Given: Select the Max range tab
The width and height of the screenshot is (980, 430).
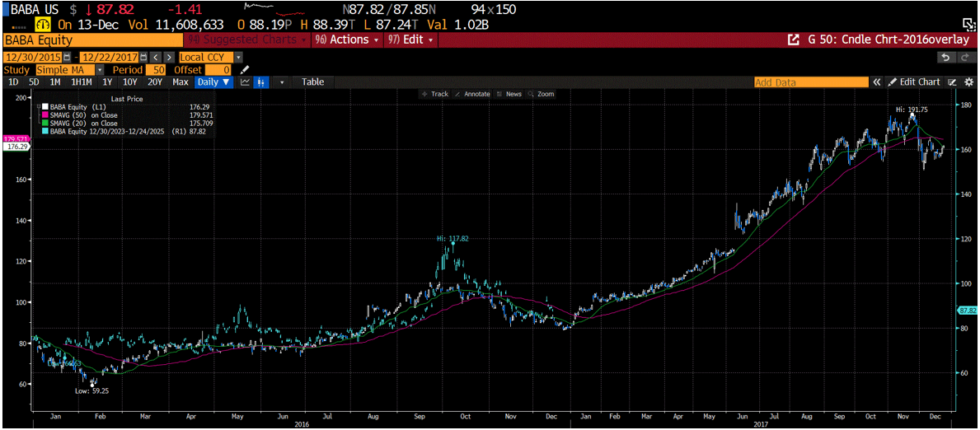Looking at the screenshot, I should (x=181, y=82).
